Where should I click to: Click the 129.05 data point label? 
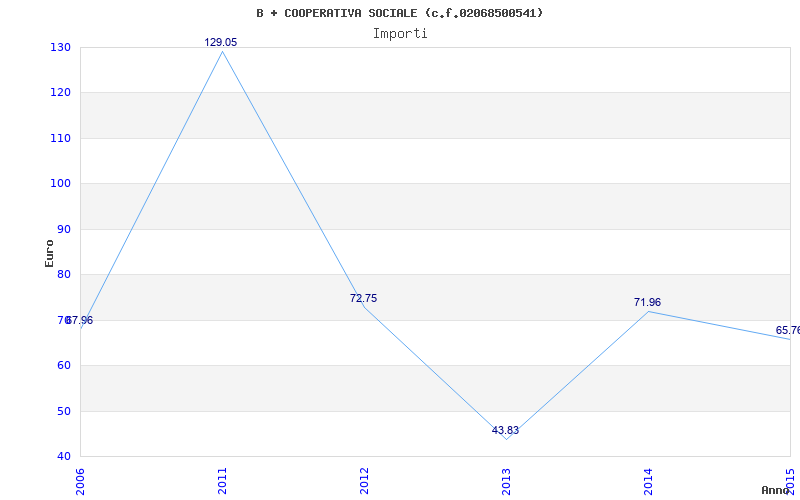point(221,42)
